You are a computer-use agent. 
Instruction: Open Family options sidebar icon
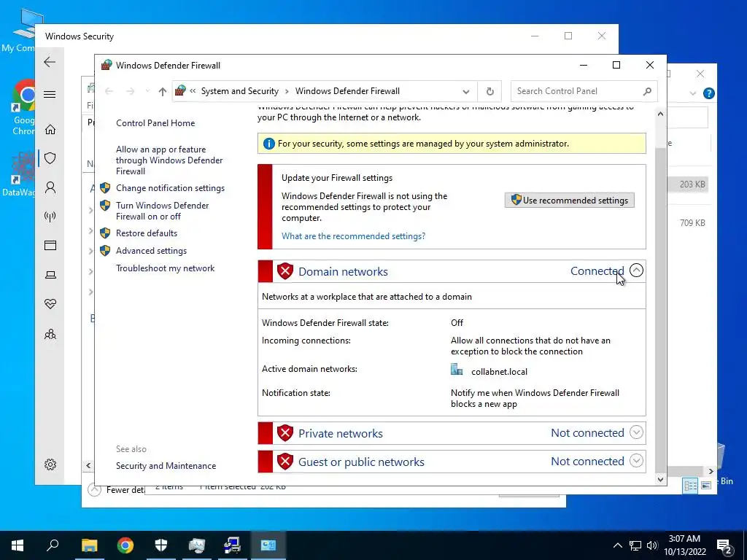(x=50, y=334)
